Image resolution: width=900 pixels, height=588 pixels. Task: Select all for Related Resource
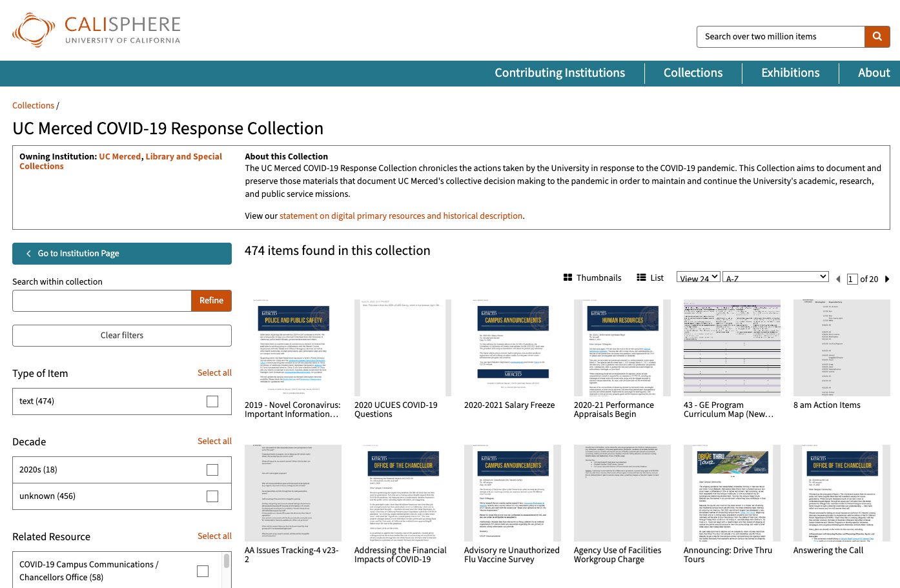[214, 536]
